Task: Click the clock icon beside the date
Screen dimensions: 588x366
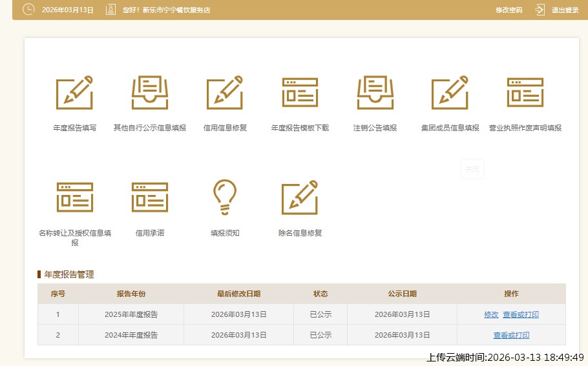Action: pyautogui.click(x=28, y=10)
